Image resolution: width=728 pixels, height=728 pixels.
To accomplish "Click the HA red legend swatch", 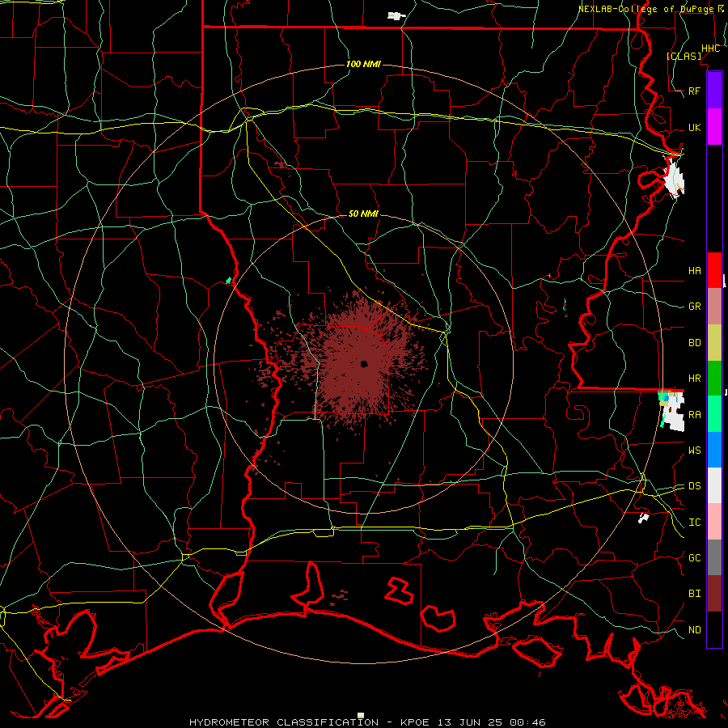I will [714, 270].
